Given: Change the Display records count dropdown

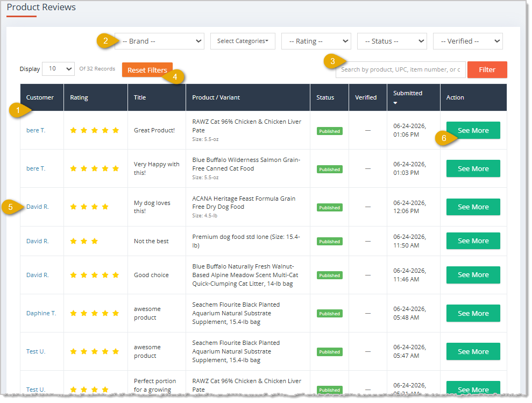Looking at the screenshot, I should click(x=58, y=68).
